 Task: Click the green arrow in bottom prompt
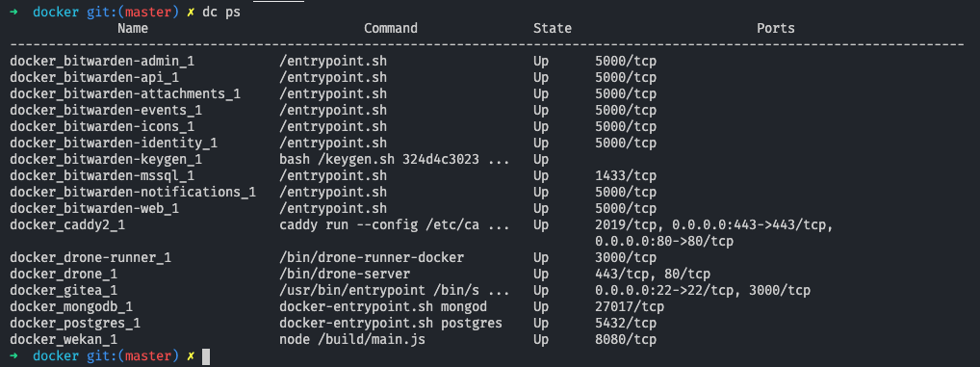pyautogui.click(x=13, y=355)
